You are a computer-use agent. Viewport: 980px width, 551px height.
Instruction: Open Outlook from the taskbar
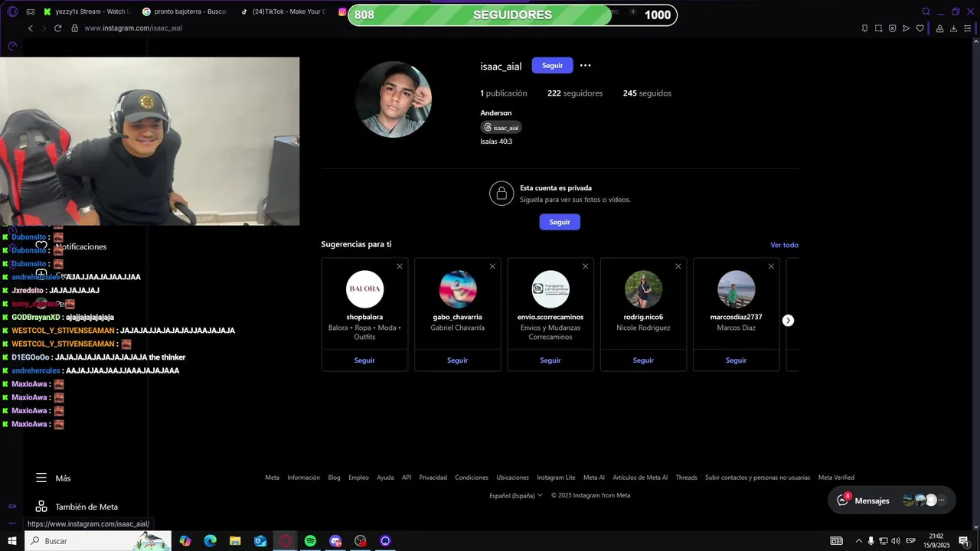pos(260,541)
